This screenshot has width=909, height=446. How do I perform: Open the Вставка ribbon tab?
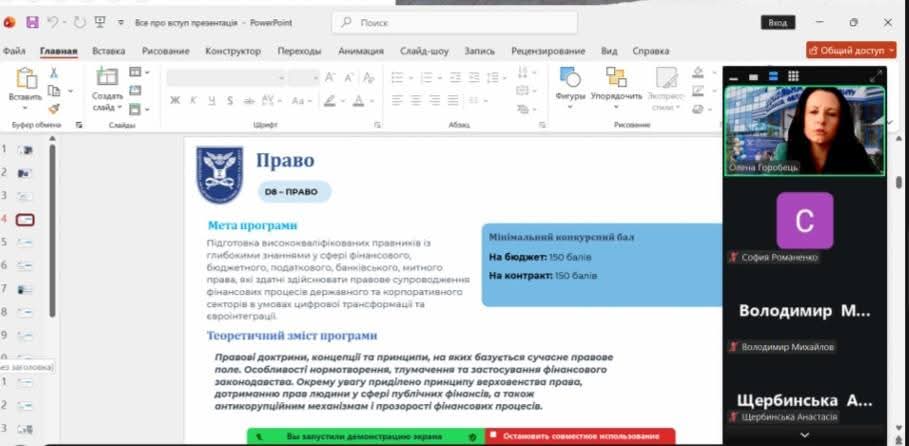coord(108,51)
